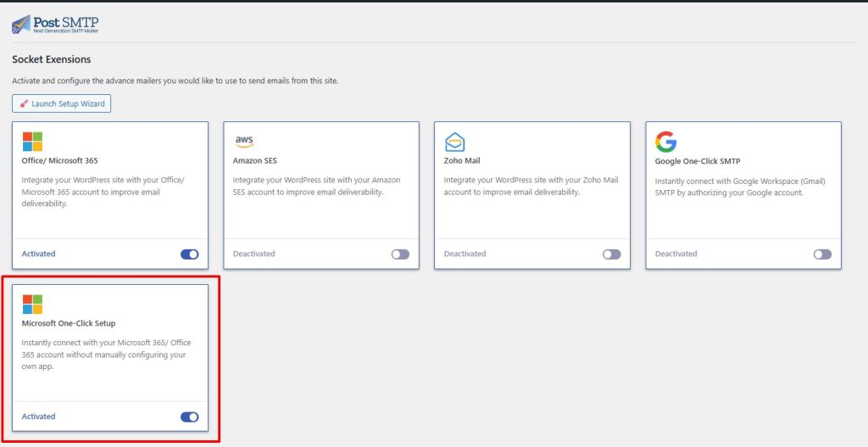Disable the Office/Microsoft 365 toggle
868x447 pixels.
click(189, 254)
